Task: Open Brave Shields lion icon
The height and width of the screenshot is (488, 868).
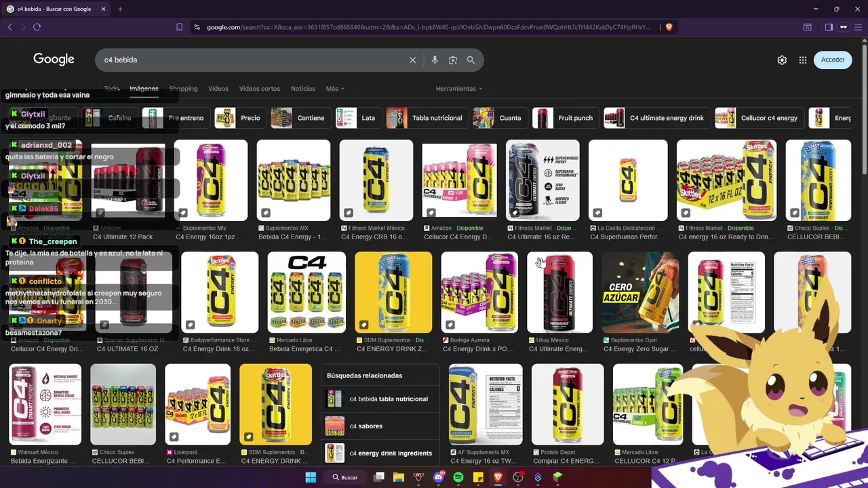Action: pos(669,27)
